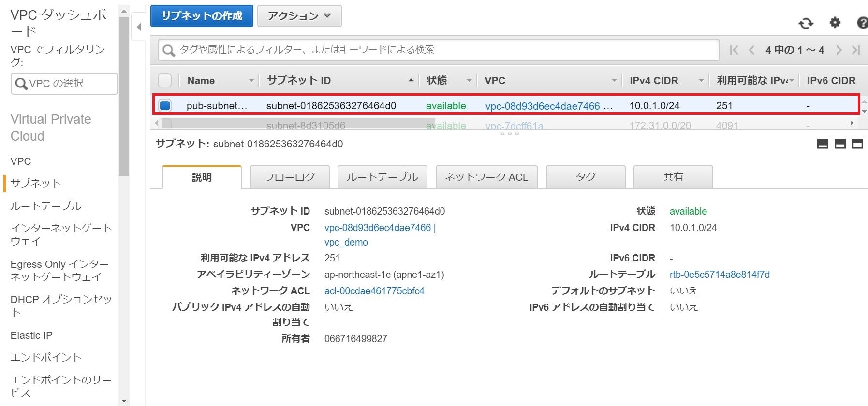The width and height of the screenshot is (868, 406).
Task: Switch to the 共有 tab
Action: click(x=673, y=177)
